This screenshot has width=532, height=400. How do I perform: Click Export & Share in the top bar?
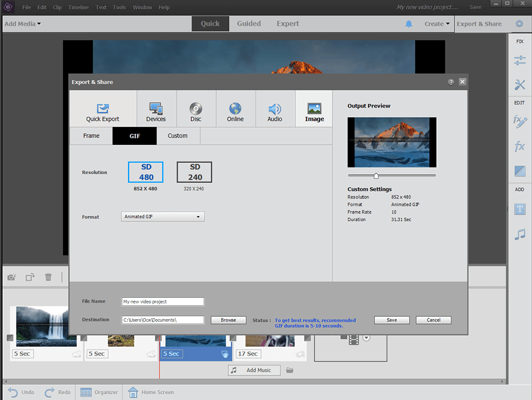point(479,24)
